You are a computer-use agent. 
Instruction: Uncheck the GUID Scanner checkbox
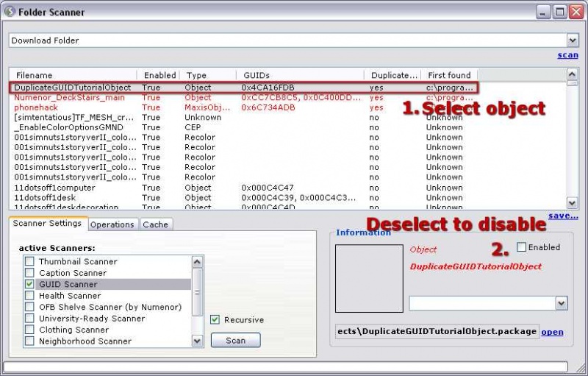29,284
